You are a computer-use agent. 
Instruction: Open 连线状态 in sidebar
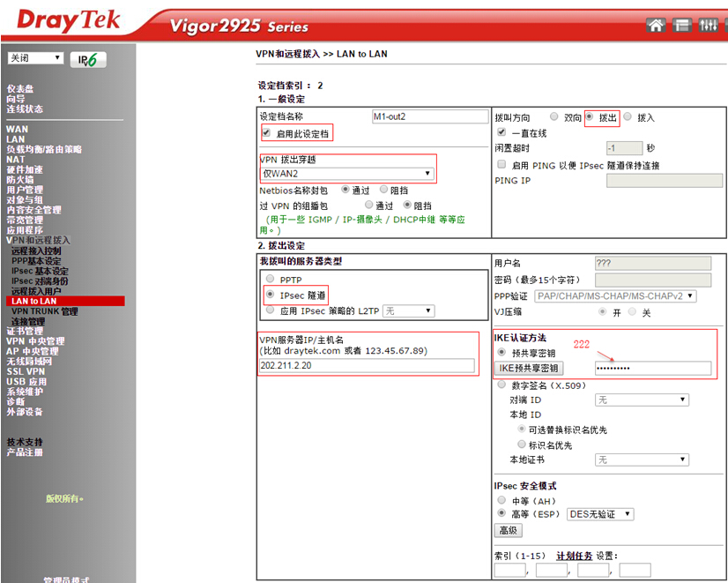[x=25, y=108]
